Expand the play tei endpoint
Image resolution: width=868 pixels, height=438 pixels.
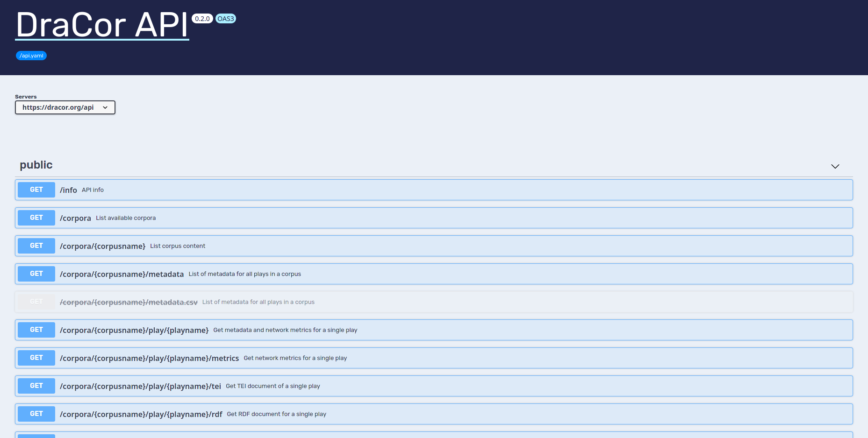[140, 386]
